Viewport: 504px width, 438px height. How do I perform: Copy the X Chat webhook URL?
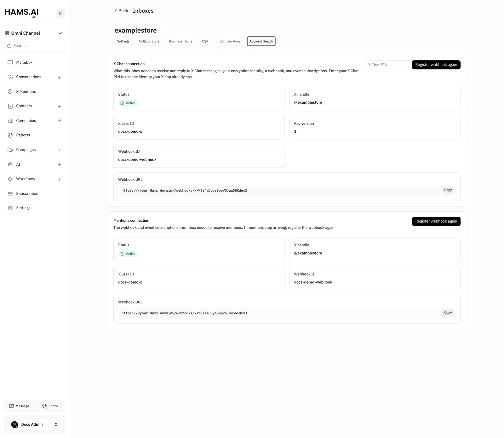[448, 190]
